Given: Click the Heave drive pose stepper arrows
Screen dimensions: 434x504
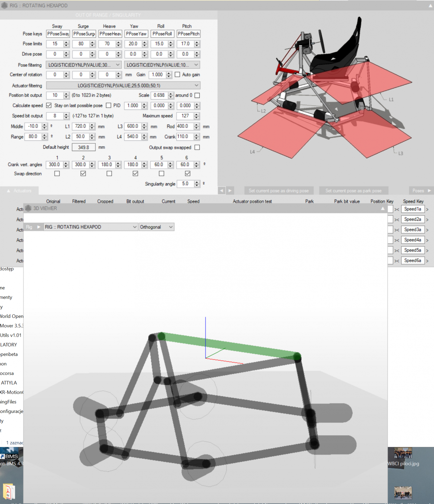Looking at the screenshot, I should (x=118, y=54).
